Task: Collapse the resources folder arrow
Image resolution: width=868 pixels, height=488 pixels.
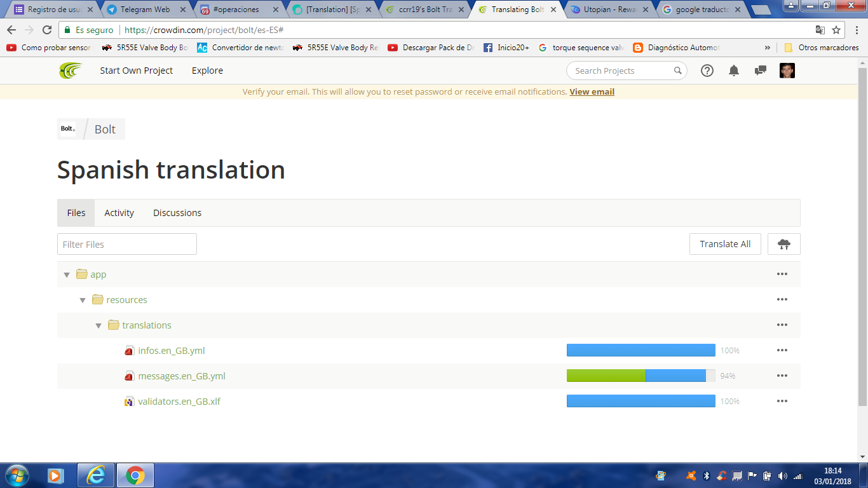Action: tap(83, 300)
